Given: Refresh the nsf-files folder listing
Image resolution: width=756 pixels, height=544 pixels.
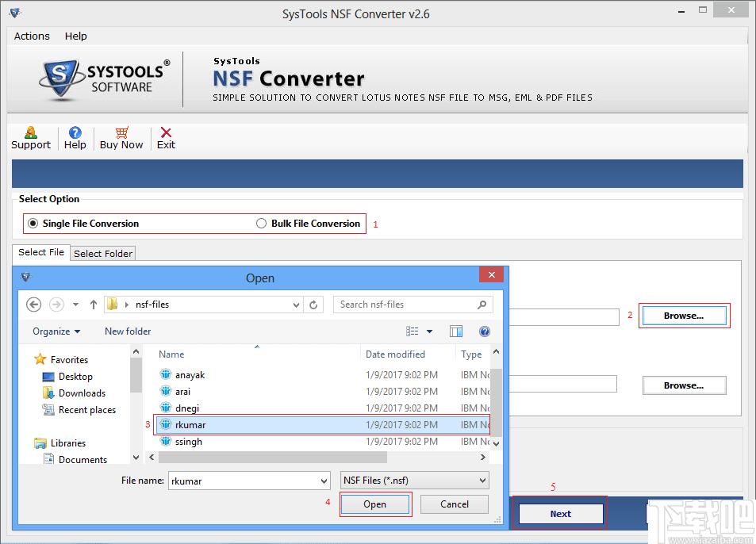Looking at the screenshot, I should pyautogui.click(x=313, y=305).
